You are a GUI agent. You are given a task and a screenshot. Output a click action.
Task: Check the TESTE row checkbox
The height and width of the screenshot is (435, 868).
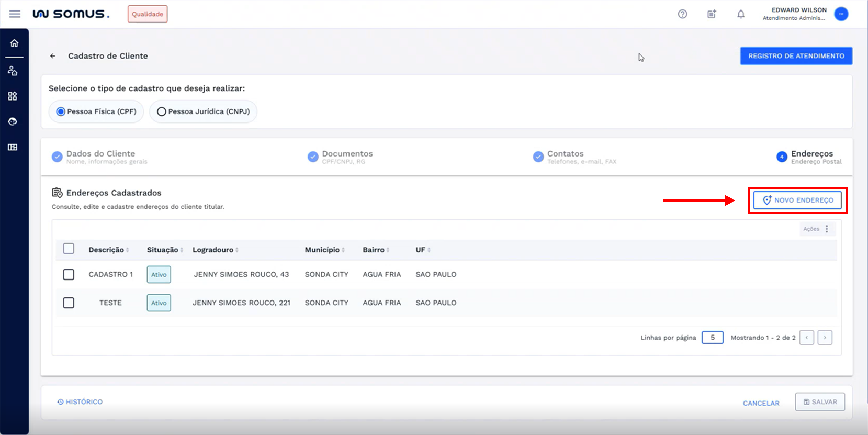(x=69, y=303)
